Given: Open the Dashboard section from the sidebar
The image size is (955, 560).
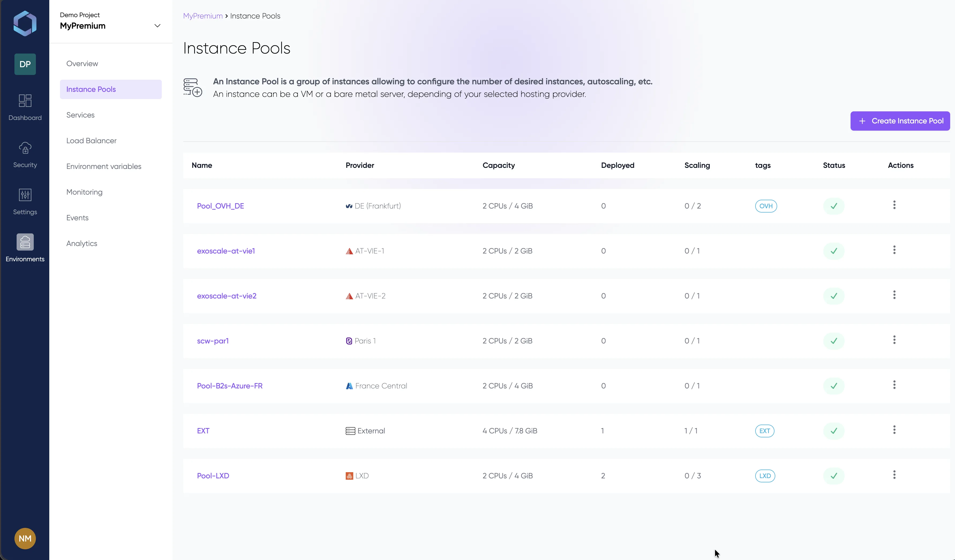Looking at the screenshot, I should pos(25,107).
